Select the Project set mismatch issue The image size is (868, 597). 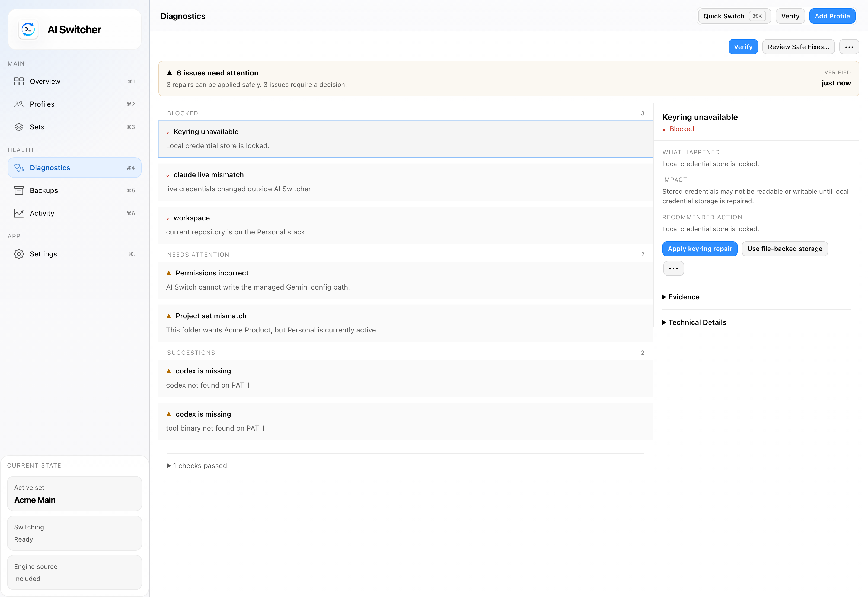(x=406, y=323)
